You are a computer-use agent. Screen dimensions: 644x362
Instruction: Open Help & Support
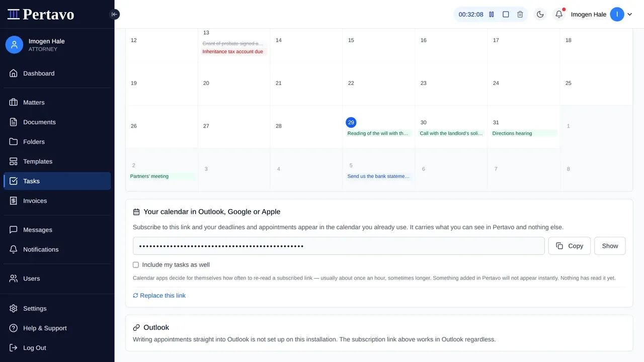57,328
